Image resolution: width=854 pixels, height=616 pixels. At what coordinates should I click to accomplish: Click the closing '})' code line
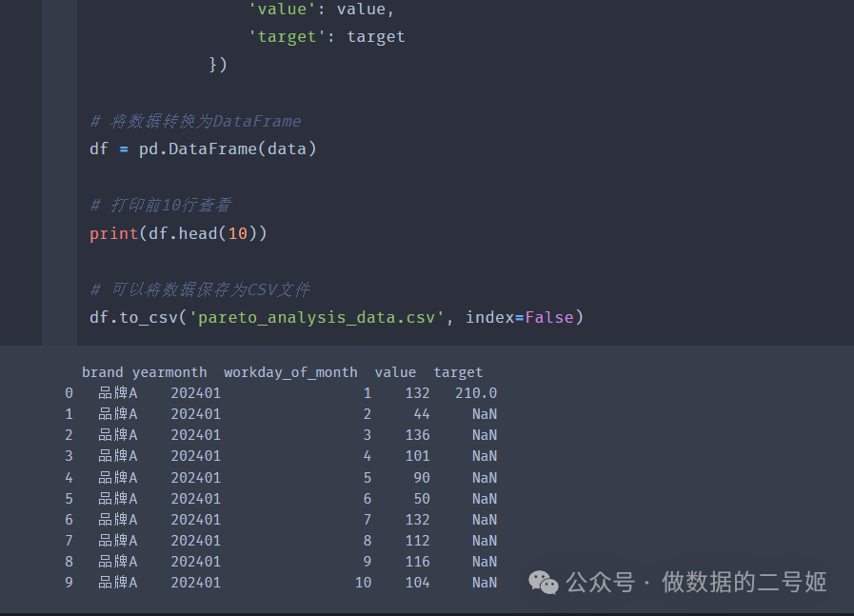tap(218, 65)
